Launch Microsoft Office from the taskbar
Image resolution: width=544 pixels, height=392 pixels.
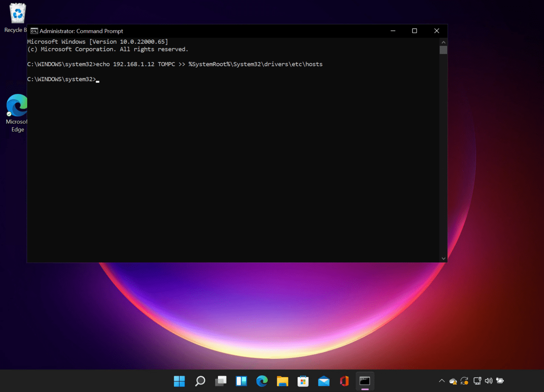coord(344,381)
